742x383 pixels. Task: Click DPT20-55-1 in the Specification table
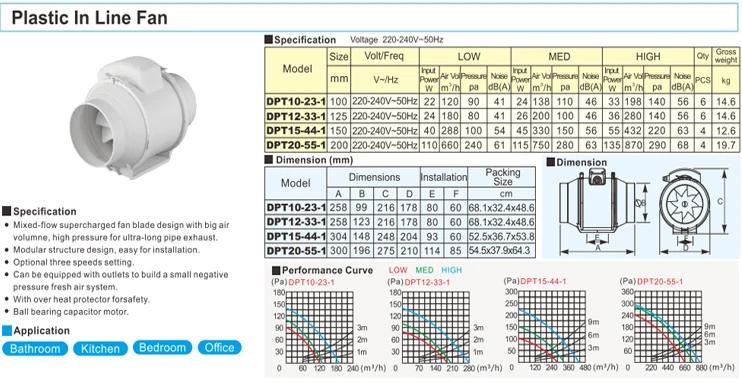coord(296,145)
